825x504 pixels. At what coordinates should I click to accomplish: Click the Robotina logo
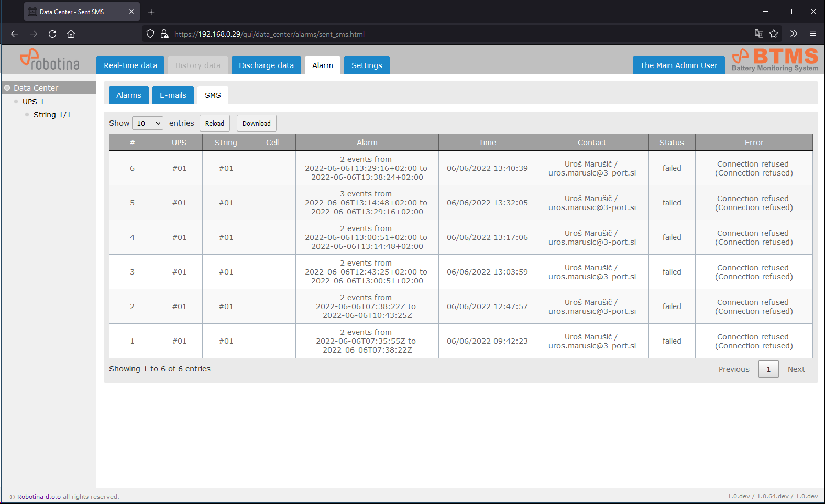tap(50, 60)
